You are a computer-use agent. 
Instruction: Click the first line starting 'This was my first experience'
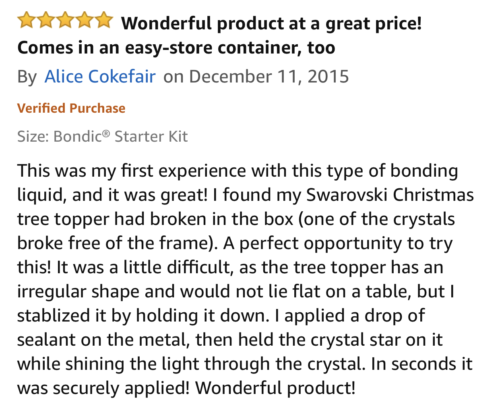237,171
